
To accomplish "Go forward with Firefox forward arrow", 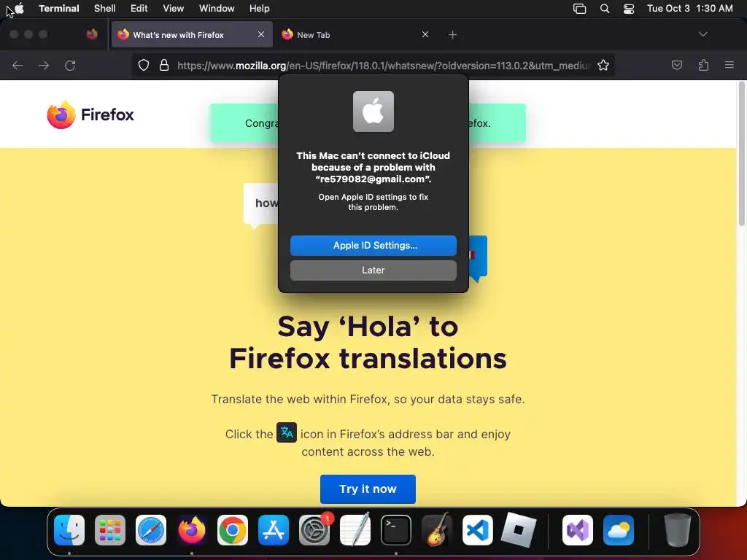I will [x=44, y=65].
